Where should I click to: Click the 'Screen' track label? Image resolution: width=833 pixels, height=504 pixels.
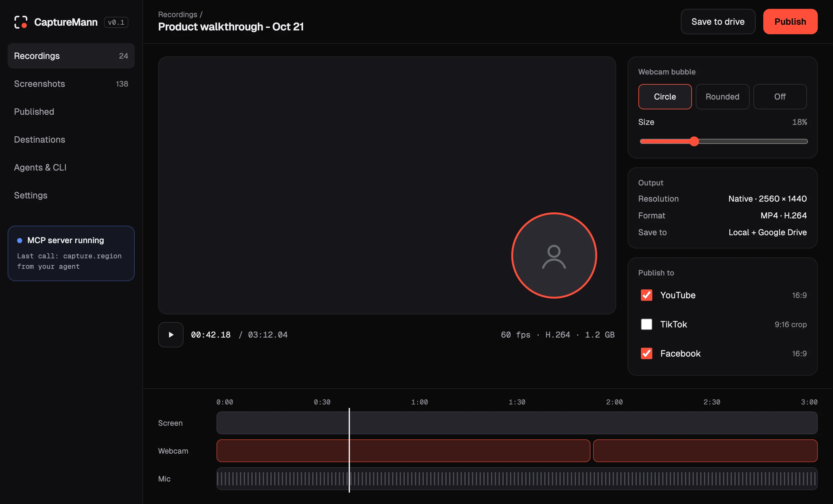click(x=170, y=423)
